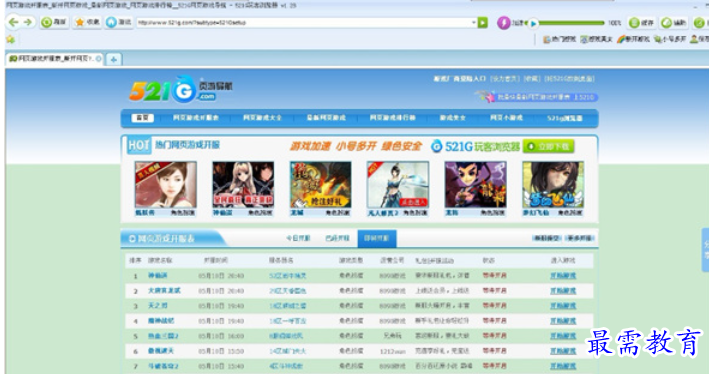This screenshot has width=709, height=374.
Task: Open 521g浏览器 navigation item
Action: [565, 118]
